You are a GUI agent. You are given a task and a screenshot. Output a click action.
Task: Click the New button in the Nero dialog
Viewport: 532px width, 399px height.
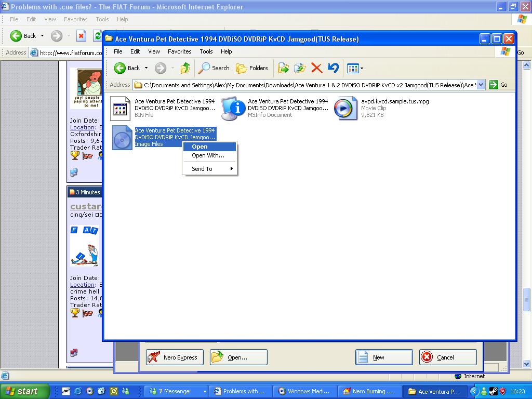(384, 357)
